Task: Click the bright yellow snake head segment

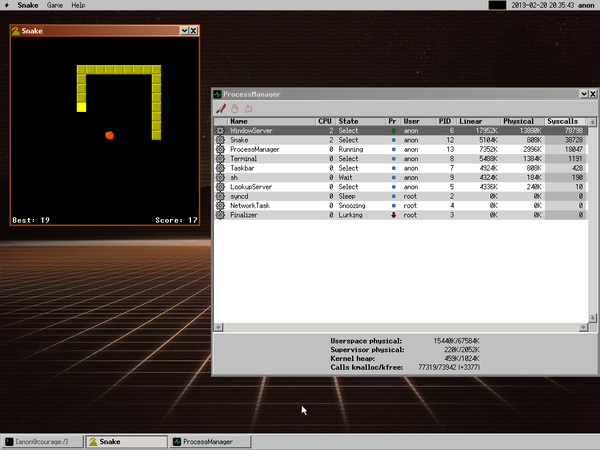Action: point(82,107)
